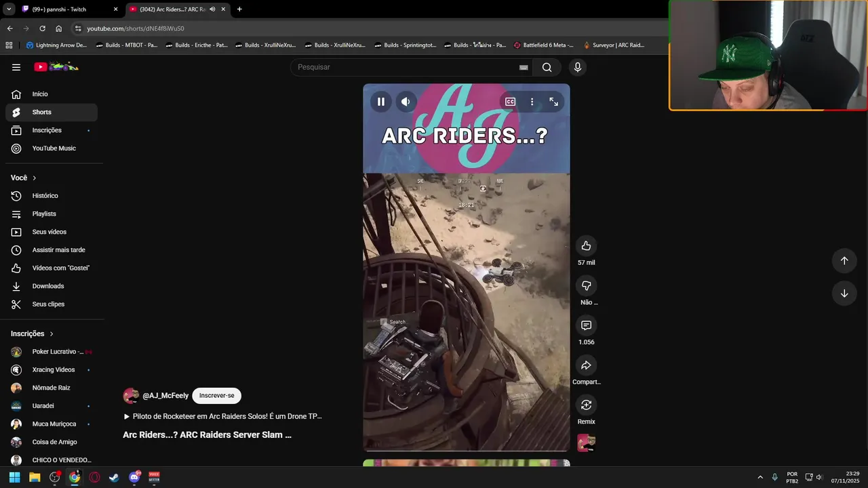
Task: Open Histórico in the sidebar
Action: point(52,196)
